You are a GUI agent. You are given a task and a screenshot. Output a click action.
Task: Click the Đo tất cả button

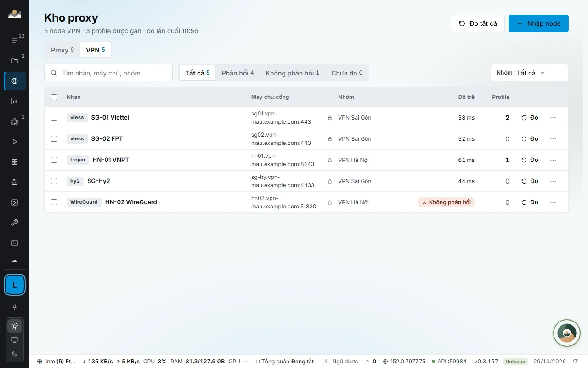click(478, 23)
